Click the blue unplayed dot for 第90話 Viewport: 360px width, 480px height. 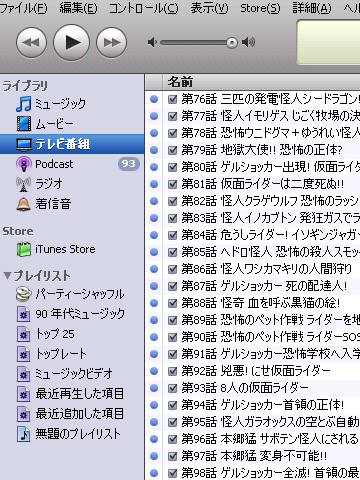click(154, 337)
